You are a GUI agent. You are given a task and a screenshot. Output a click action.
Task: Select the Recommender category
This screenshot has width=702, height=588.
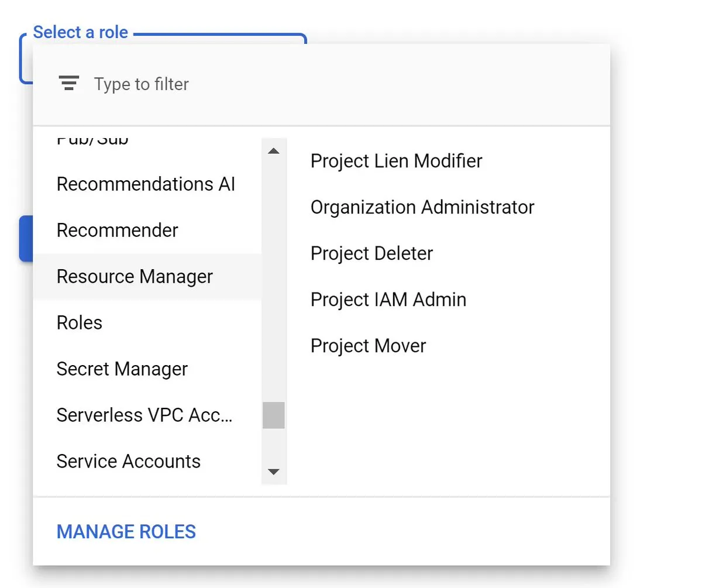117,231
